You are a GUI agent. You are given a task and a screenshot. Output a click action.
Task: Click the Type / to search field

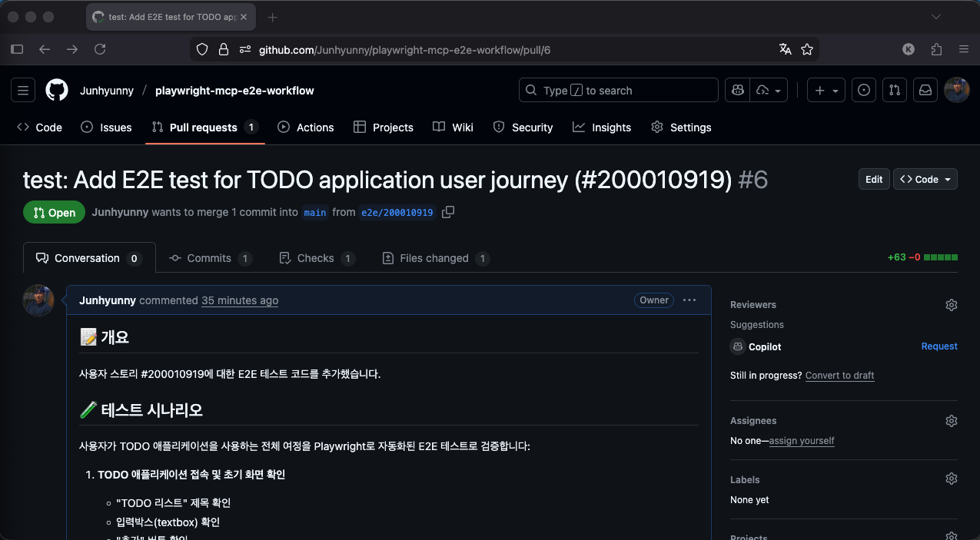click(619, 90)
